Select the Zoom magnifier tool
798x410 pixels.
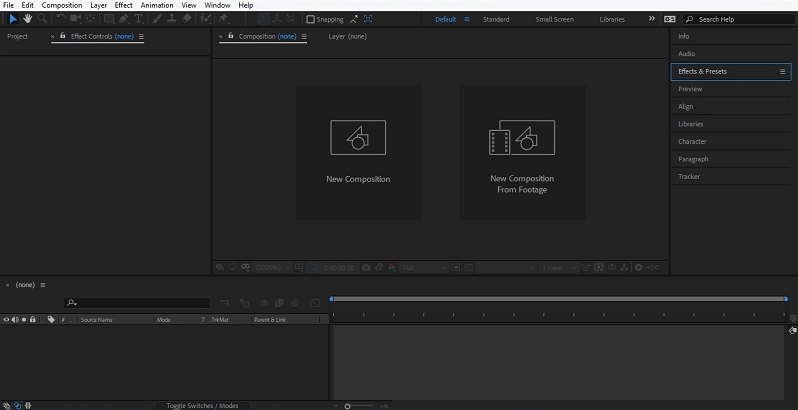tap(42, 18)
